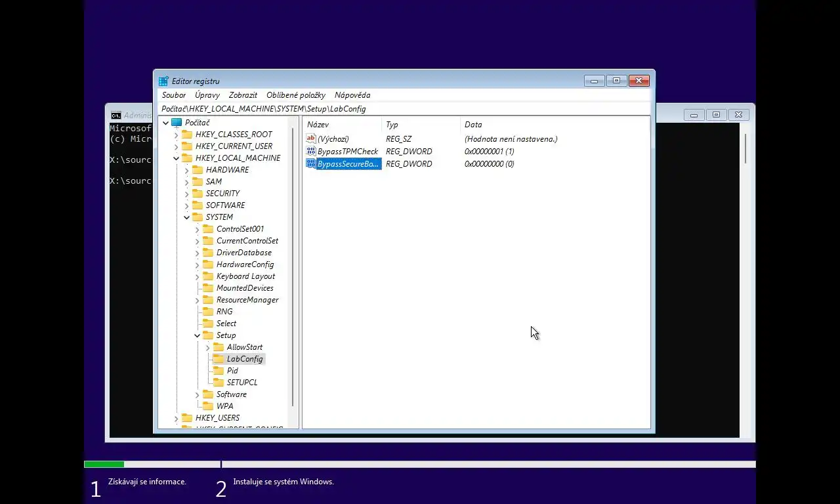Select the SETUPCL folder icon
The width and height of the screenshot is (840, 504).
coord(219,383)
